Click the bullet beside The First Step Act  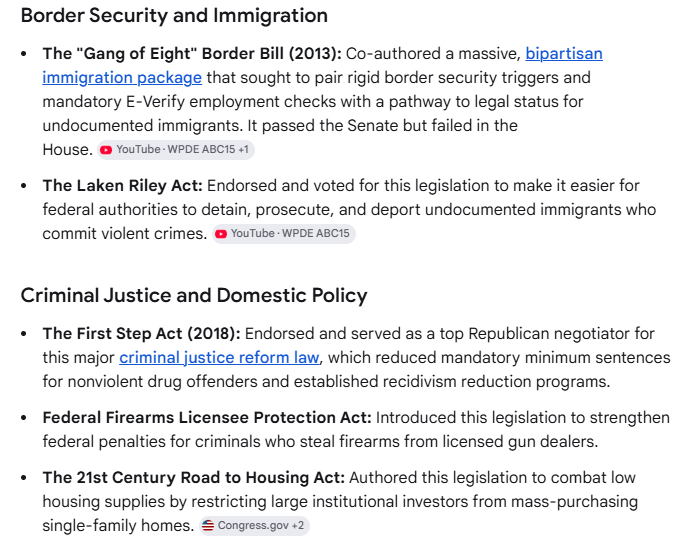point(24,334)
